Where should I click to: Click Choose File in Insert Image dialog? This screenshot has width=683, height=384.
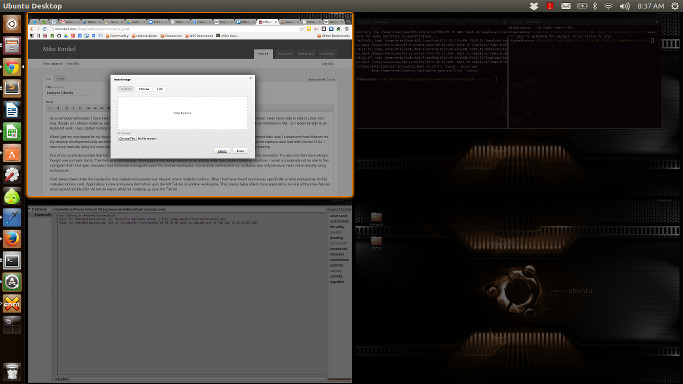coord(127,138)
